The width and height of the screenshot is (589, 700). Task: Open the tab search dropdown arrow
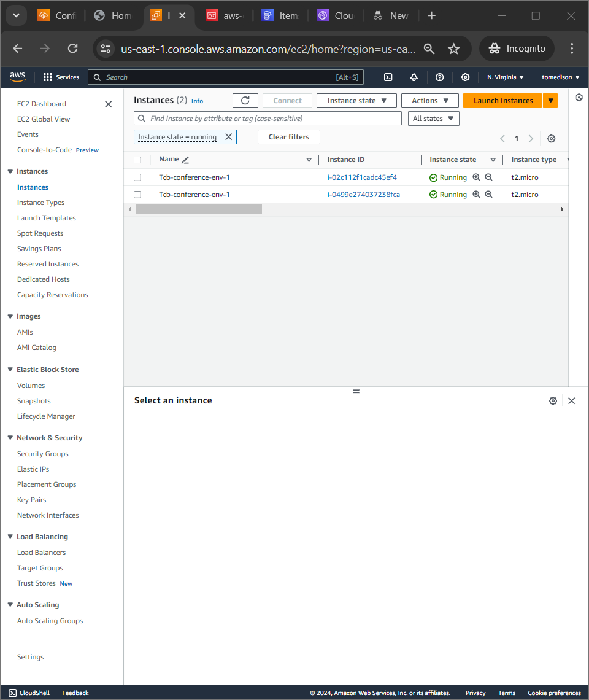click(x=17, y=15)
